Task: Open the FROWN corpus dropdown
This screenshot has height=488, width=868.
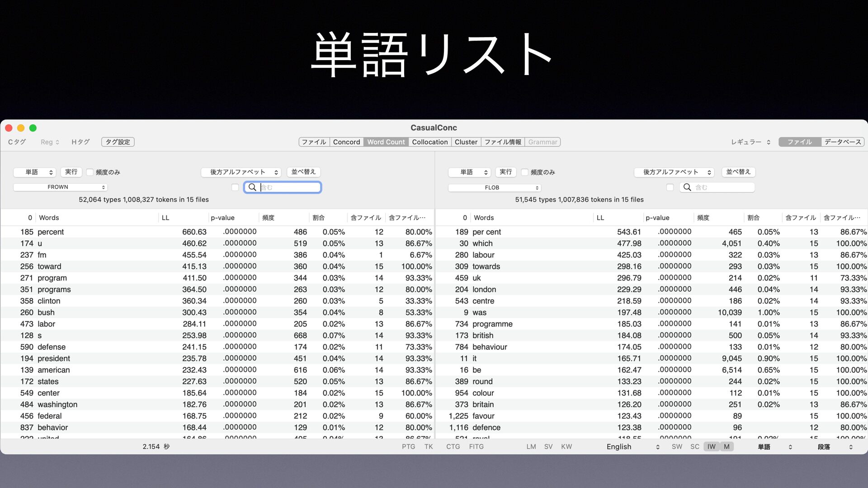Action: [60, 187]
